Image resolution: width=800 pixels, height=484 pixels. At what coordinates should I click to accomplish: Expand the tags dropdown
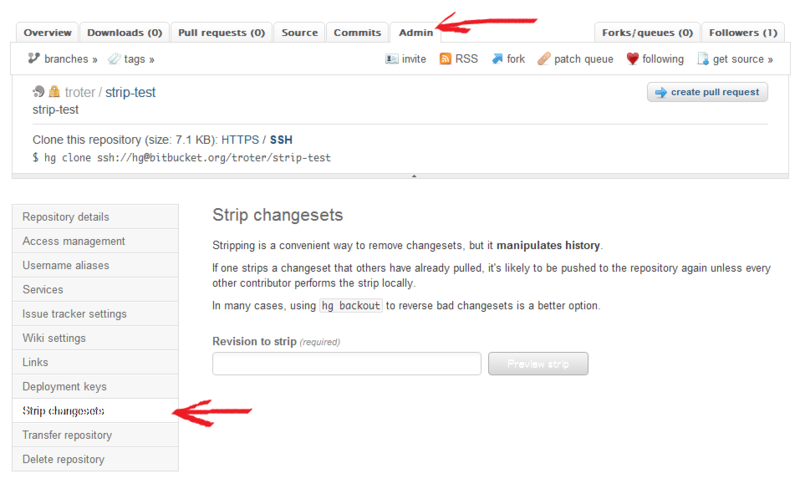(139, 59)
